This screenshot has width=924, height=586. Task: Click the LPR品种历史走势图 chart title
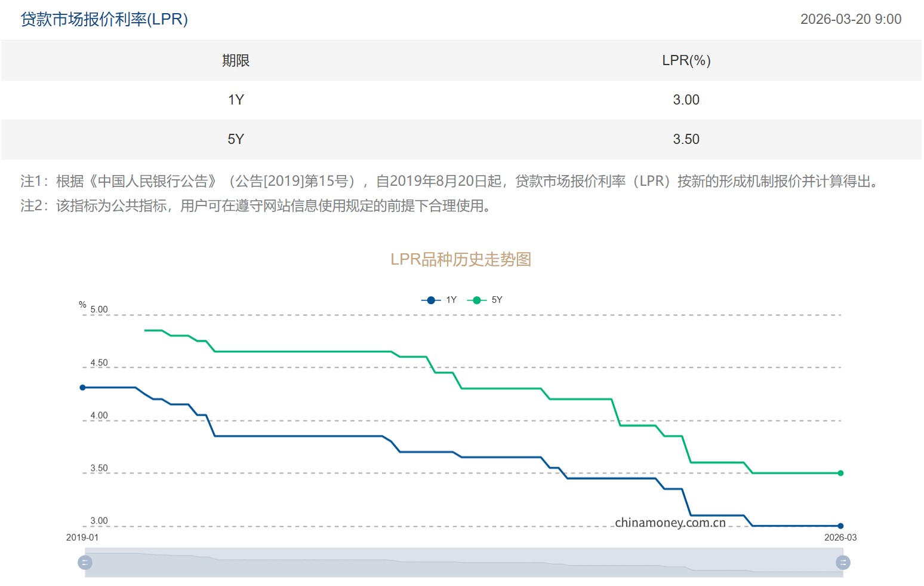[461, 259]
